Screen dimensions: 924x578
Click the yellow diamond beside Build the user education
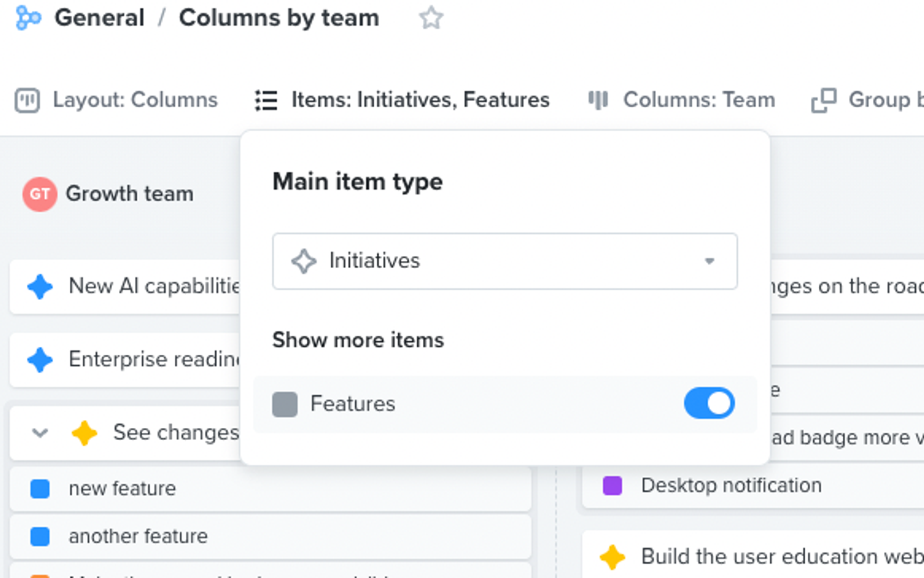pos(612,556)
